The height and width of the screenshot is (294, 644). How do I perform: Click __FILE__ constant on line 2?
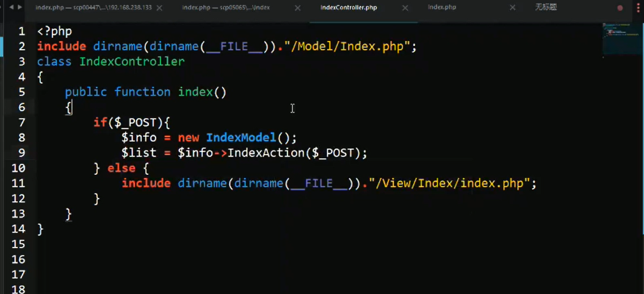point(234,46)
